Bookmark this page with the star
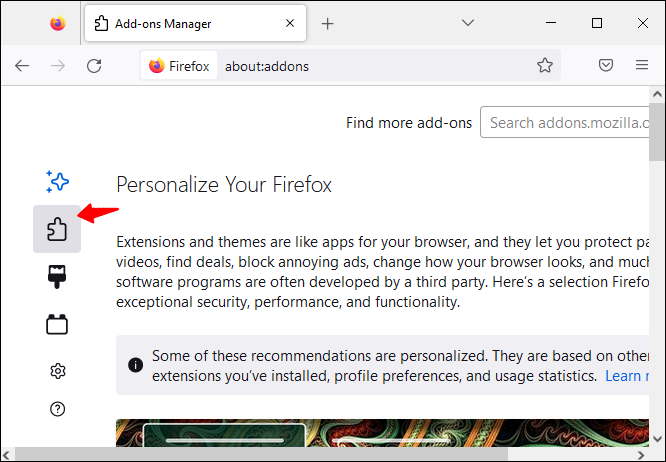Viewport: 666px width, 462px height. click(545, 65)
